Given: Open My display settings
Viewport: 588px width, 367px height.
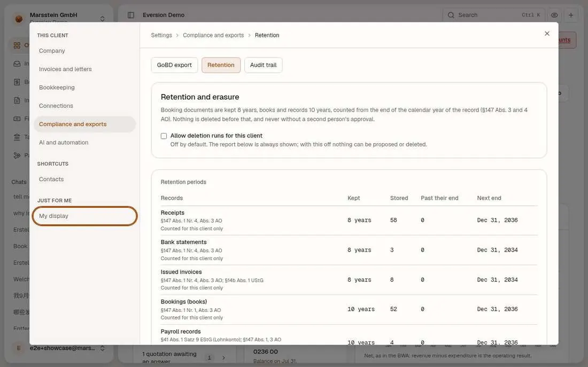Looking at the screenshot, I should pos(84,216).
